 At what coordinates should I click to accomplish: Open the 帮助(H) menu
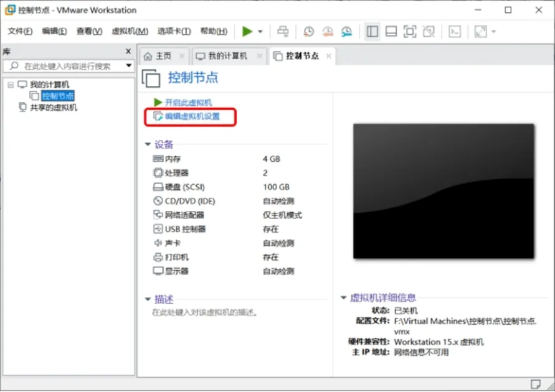point(214,32)
